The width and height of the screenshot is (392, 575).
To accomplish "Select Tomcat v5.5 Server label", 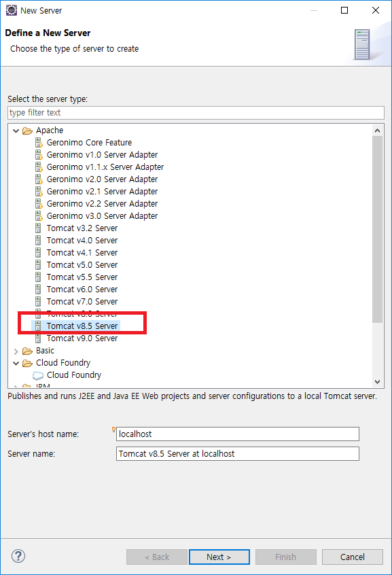I will point(82,277).
